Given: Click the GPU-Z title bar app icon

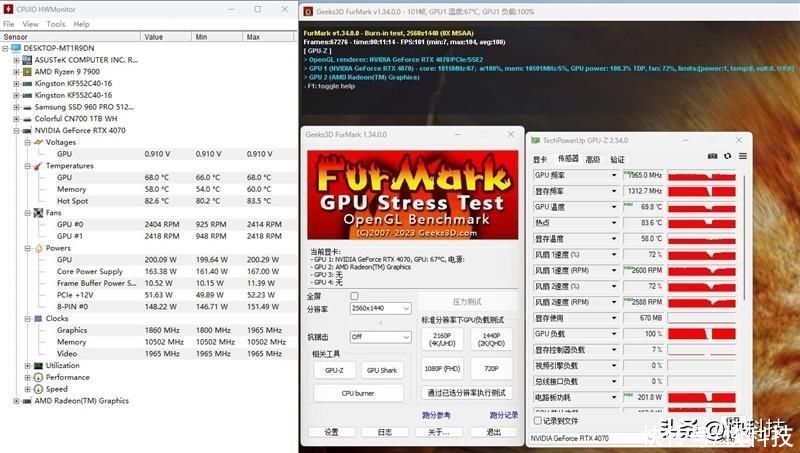Looking at the screenshot, I should click(x=536, y=140).
